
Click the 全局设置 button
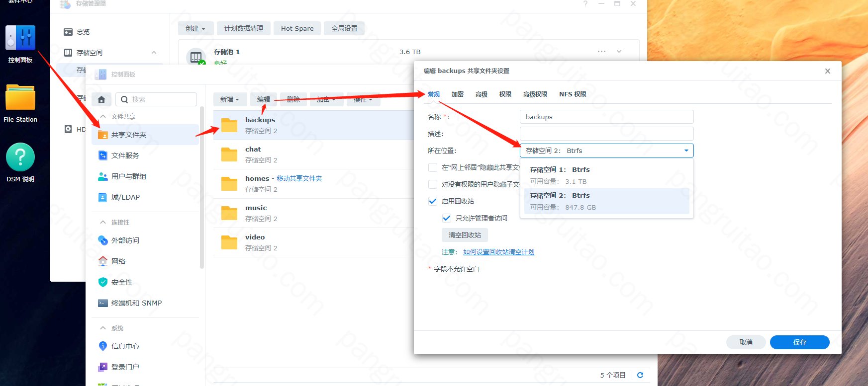[344, 28]
